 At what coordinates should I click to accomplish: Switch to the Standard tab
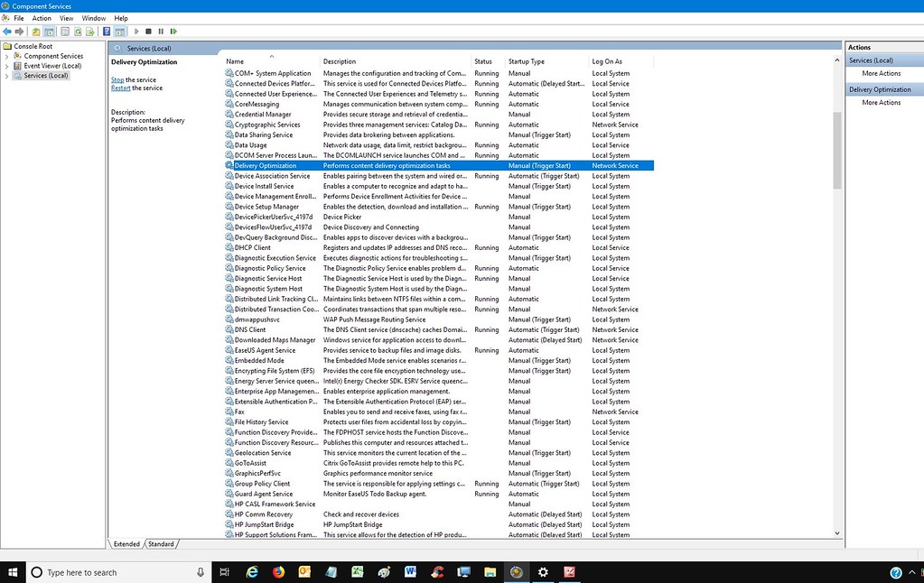[x=161, y=544]
